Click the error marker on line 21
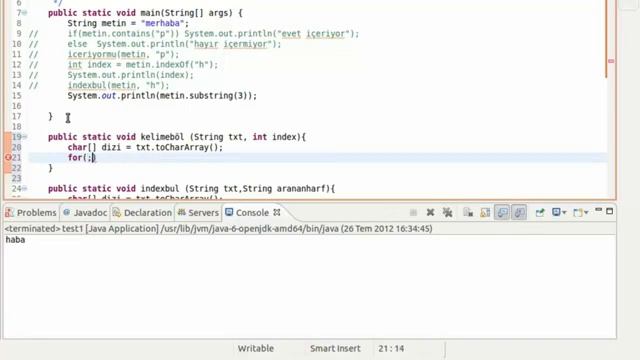Image resolution: width=640 pixels, height=360 pixels. [x=8, y=158]
